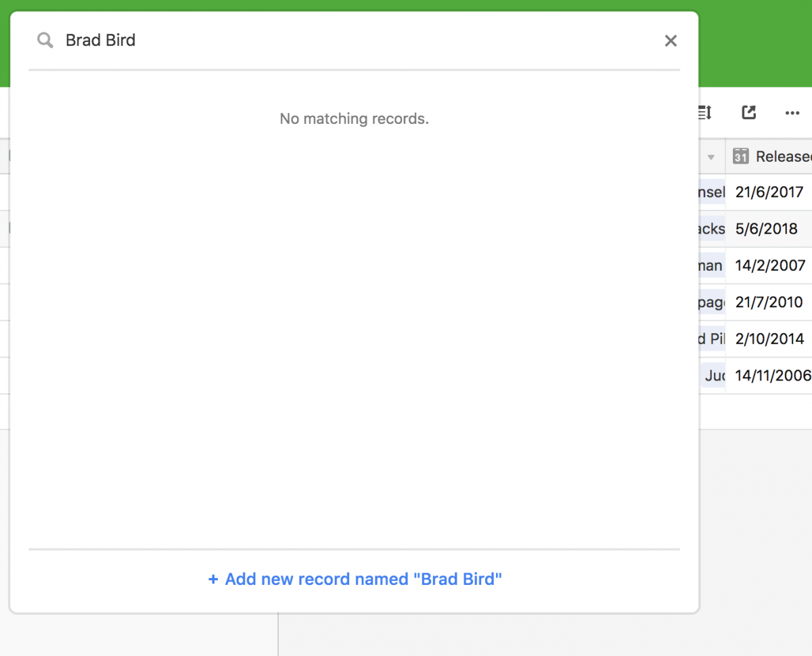This screenshot has height=656, width=812.
Task: Open the share view arrow icon
Action: point(748,112)
